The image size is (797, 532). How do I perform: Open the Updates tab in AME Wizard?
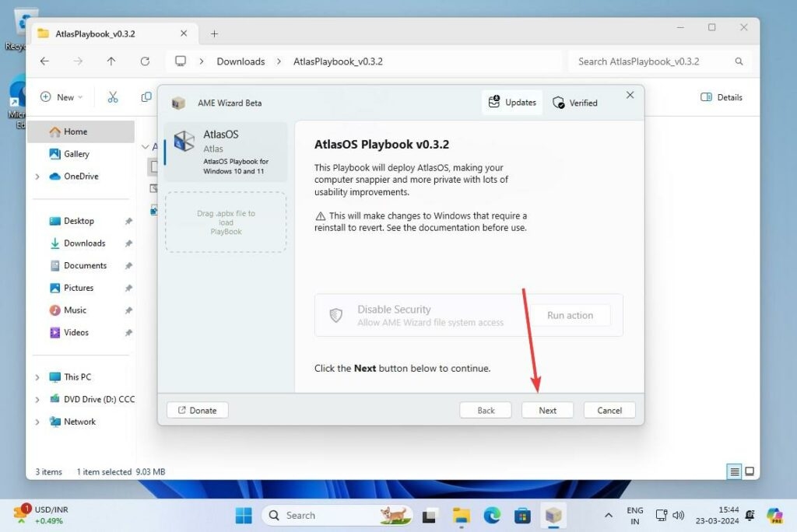512,103
